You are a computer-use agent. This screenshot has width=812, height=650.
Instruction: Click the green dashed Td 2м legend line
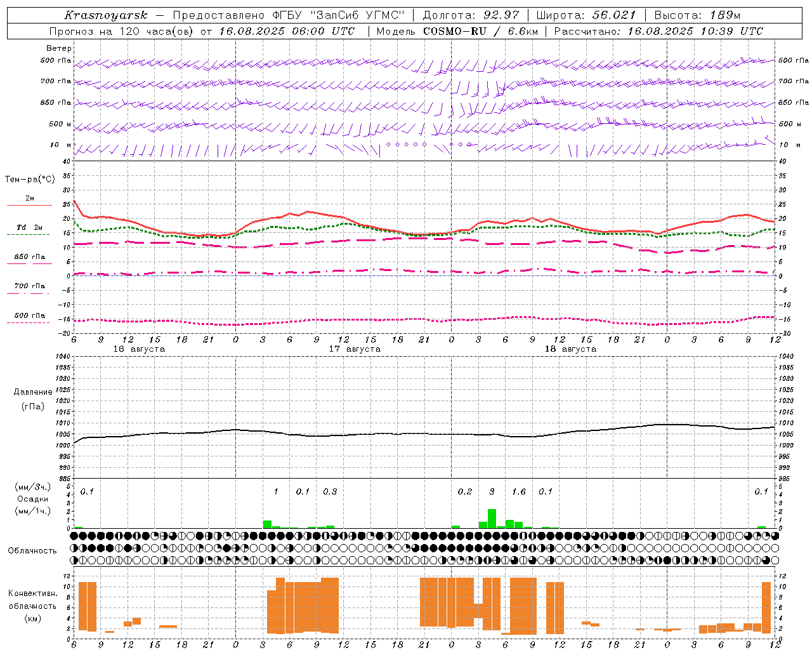click(28, 235)
